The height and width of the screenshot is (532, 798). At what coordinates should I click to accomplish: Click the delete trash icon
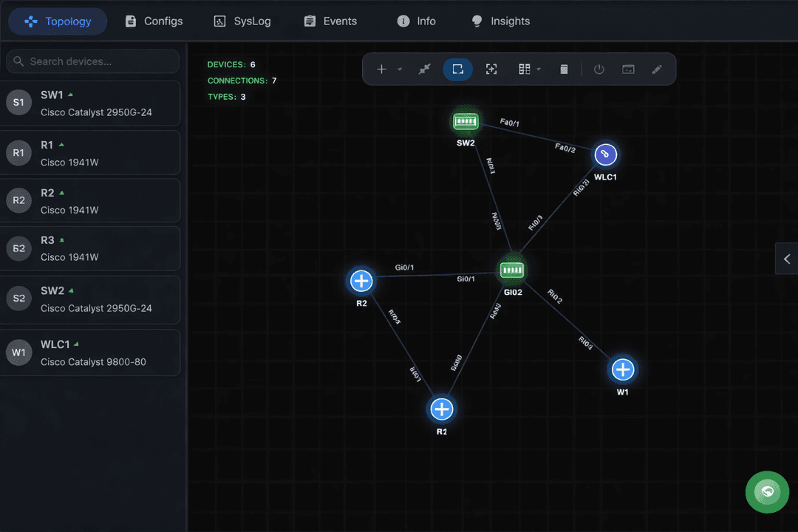(x=565, y=69)
